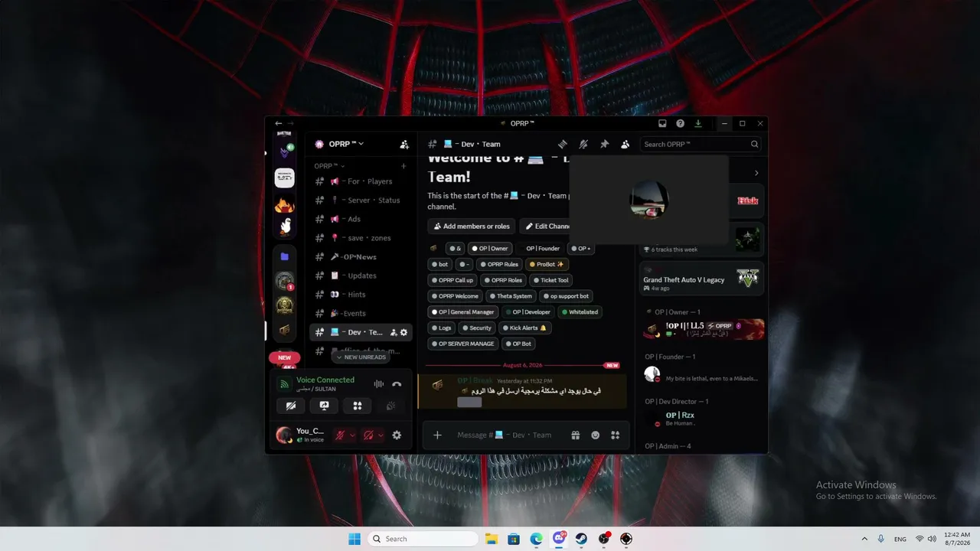The height and width of the screenshot is (551, 980).
Task: Open pinned messages in channel header
Action: tap(604, 144)
